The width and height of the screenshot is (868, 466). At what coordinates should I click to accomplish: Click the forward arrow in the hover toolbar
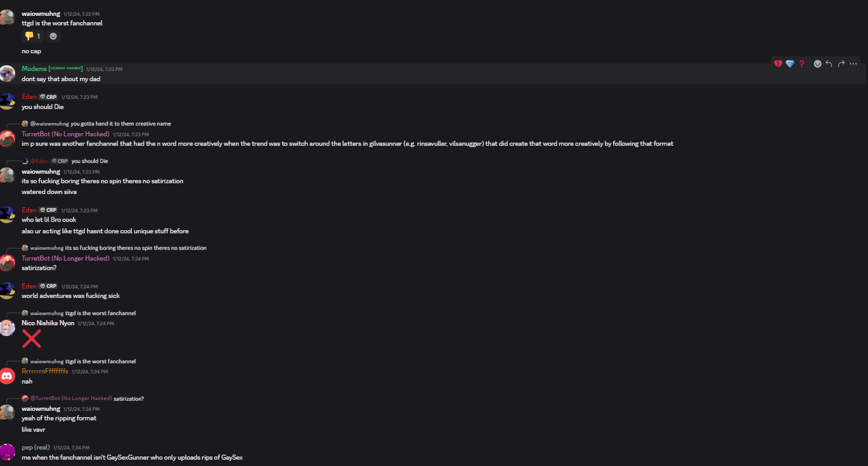click(x=841, y=64)
